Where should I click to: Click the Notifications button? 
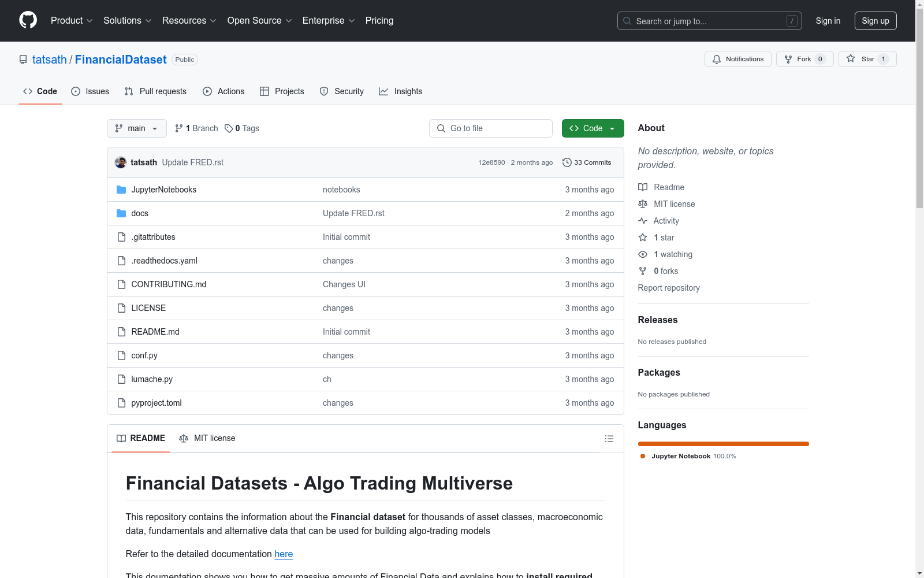pos(738,59)
